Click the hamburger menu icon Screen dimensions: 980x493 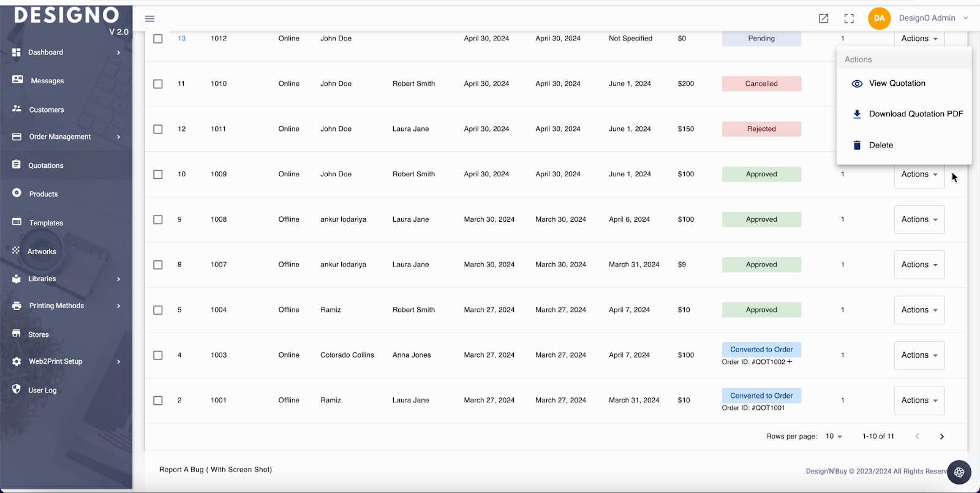click(x=149, y=18)
